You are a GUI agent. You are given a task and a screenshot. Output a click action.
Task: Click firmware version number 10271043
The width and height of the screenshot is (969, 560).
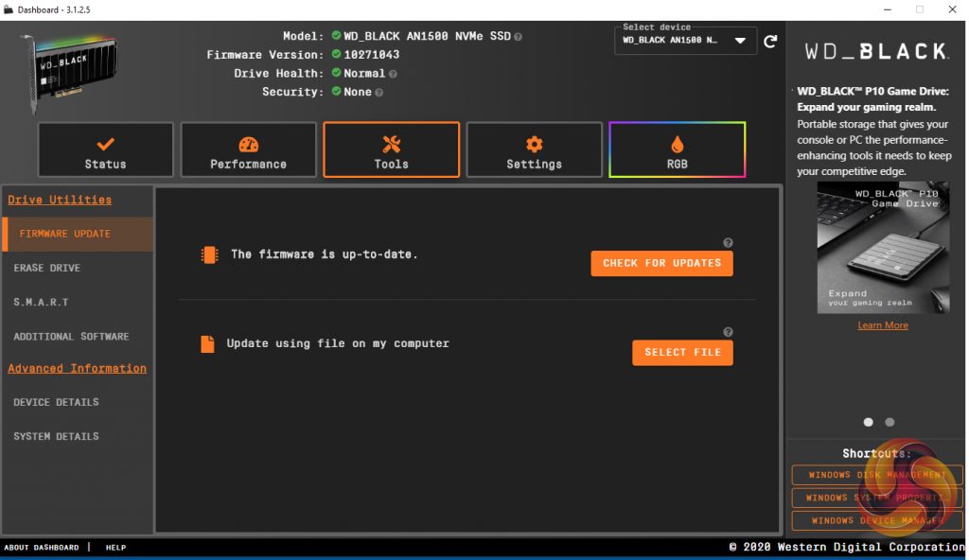[x=371, y=55]
